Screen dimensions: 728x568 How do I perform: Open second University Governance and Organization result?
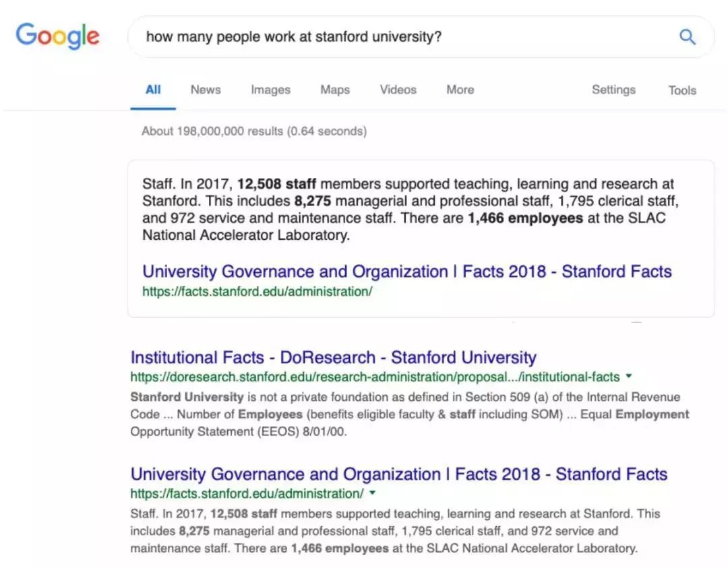point(399,474)
